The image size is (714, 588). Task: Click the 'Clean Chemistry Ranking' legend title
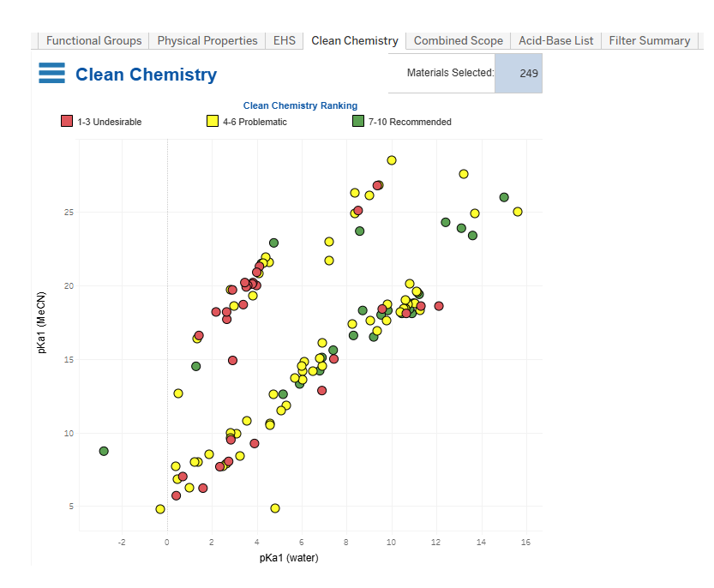coord(300,105)
